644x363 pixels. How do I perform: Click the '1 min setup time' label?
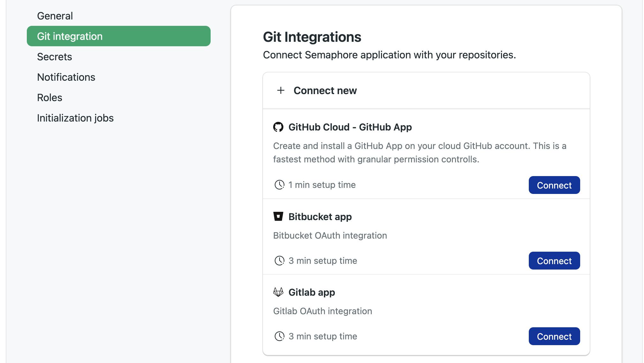[322, 185]
